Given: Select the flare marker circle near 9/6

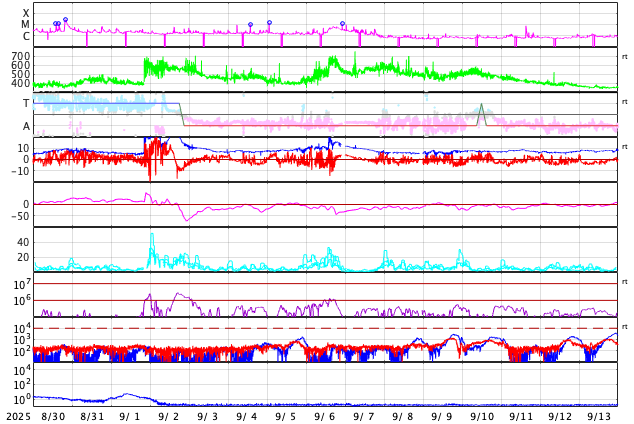Looking at the screenshot, I should click(x=342, y=23).
